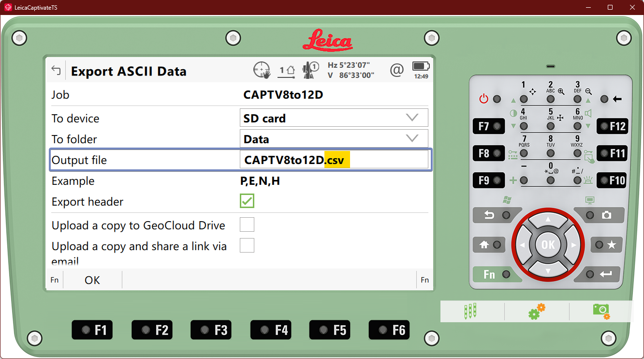
Task: Click the 4 GHI keypad key
Action: [524, 126]
